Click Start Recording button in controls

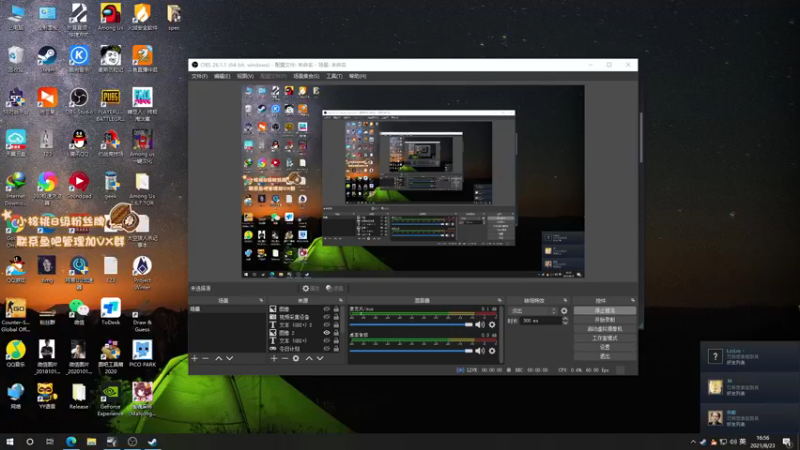pos(605,319)
